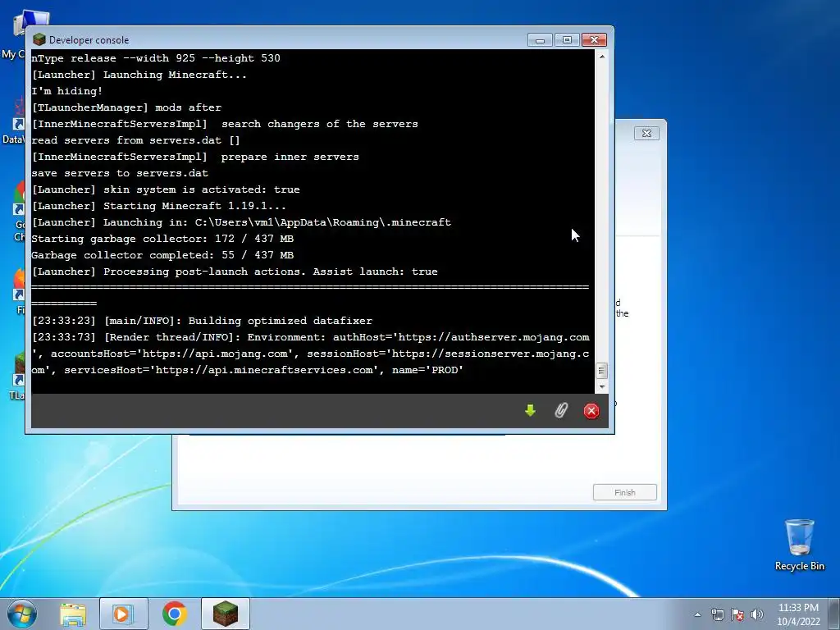Viewport: 840px width, 630px height.
Task: Open the media player taskbar icon
Action: click(123, 614)
